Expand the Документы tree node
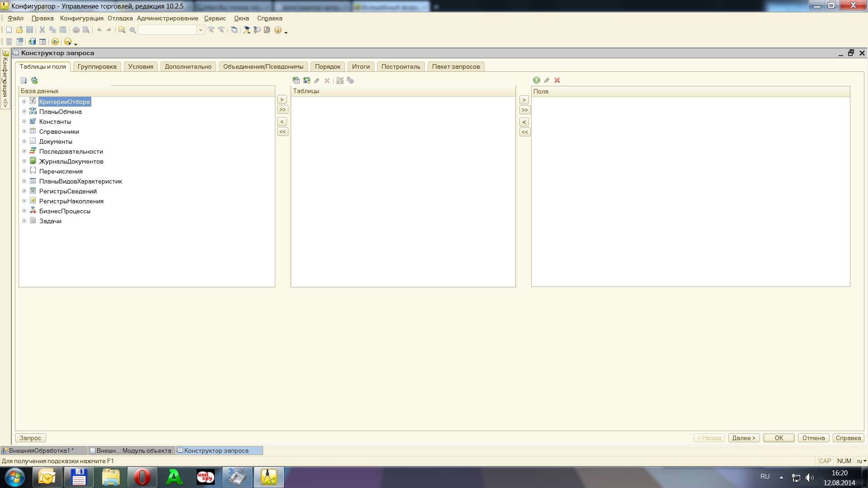This screenshot has width=868, height=488. tap(24, 141)
